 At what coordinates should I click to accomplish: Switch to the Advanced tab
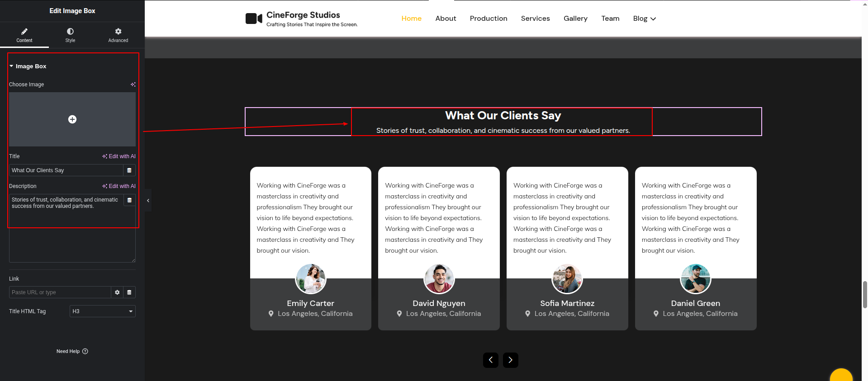118,35
